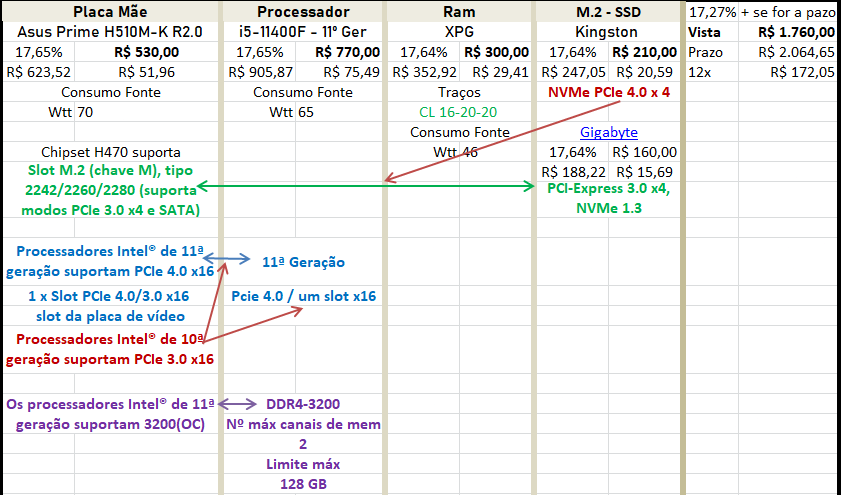Select the R$ 188,22 cell
Screen dimensions: 841x495
click(x=573, y=172)
